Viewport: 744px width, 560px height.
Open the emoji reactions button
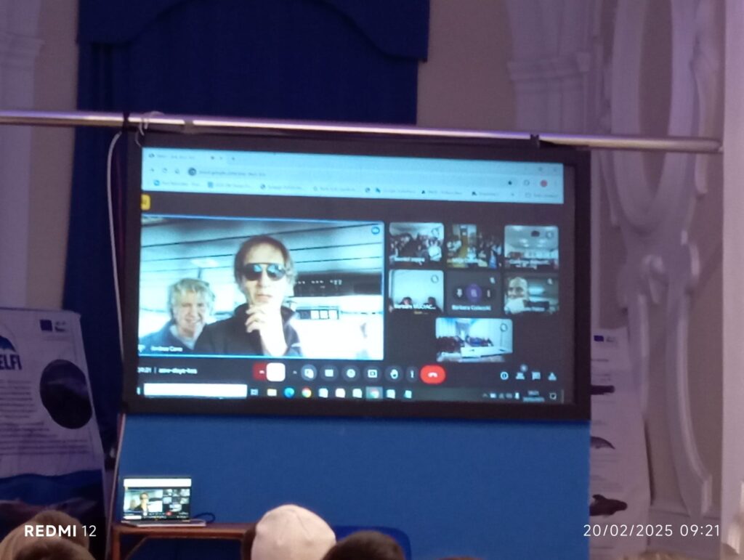click(x=351, y=373)
